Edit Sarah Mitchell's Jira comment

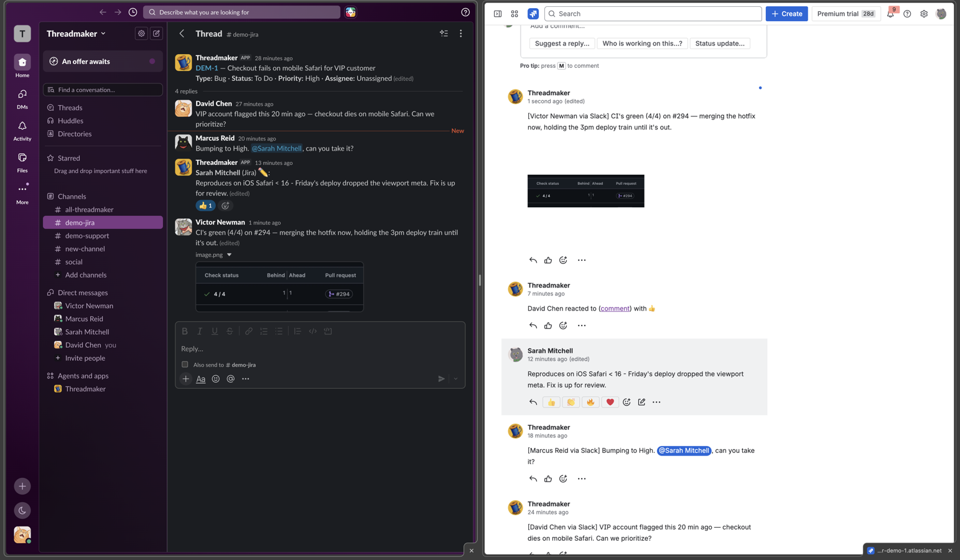641,402
